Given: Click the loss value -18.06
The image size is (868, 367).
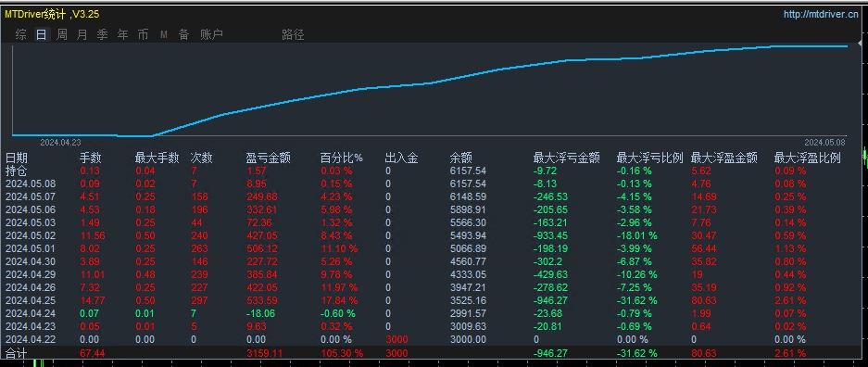Looking at the screenshot, I should coord(259,314).
